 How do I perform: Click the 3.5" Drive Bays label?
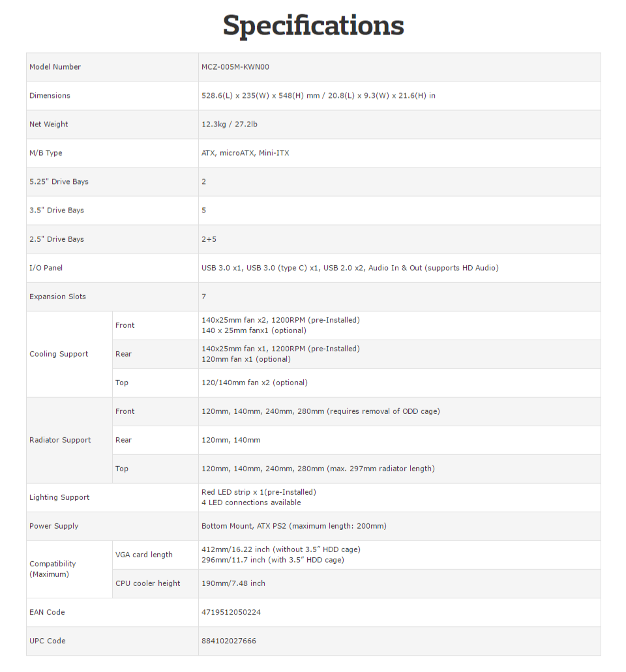(57, 211)
